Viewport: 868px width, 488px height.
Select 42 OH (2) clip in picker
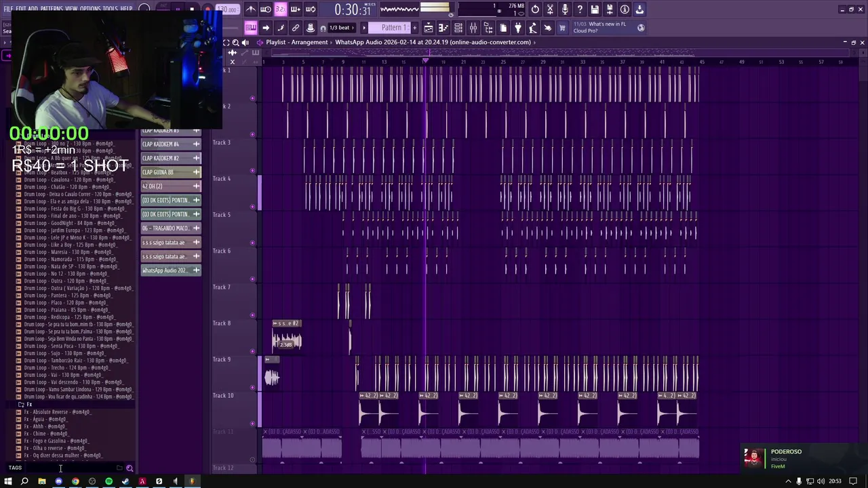coord(171,186)
